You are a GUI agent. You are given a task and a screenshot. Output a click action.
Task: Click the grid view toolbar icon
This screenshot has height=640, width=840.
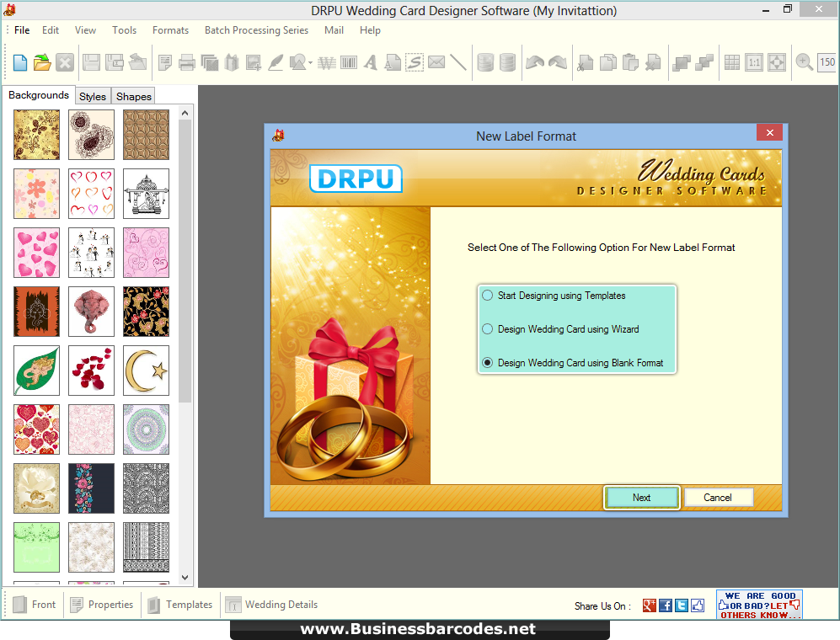732,62
